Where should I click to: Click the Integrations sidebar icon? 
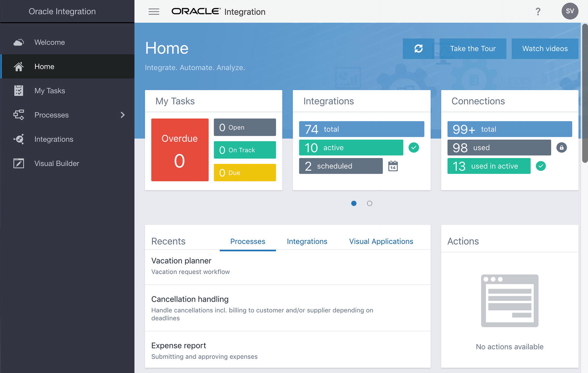(x=19, y=139)
